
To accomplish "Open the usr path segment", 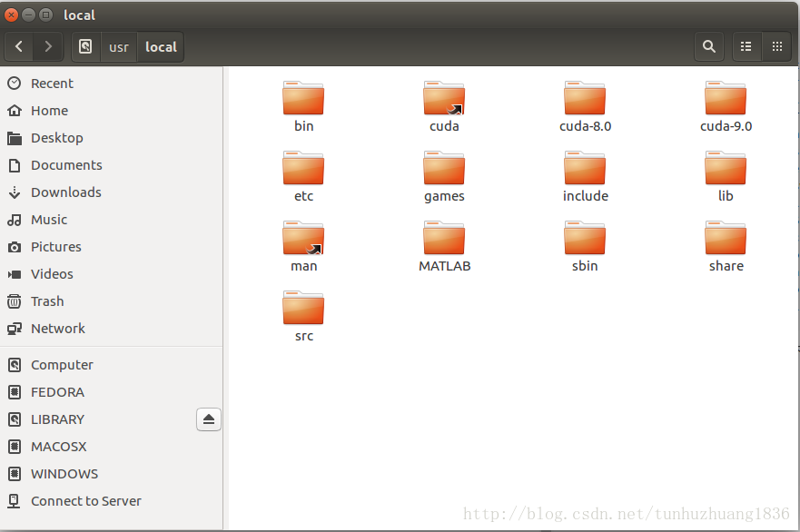I will pyautogui.click(x=119, y=47).
